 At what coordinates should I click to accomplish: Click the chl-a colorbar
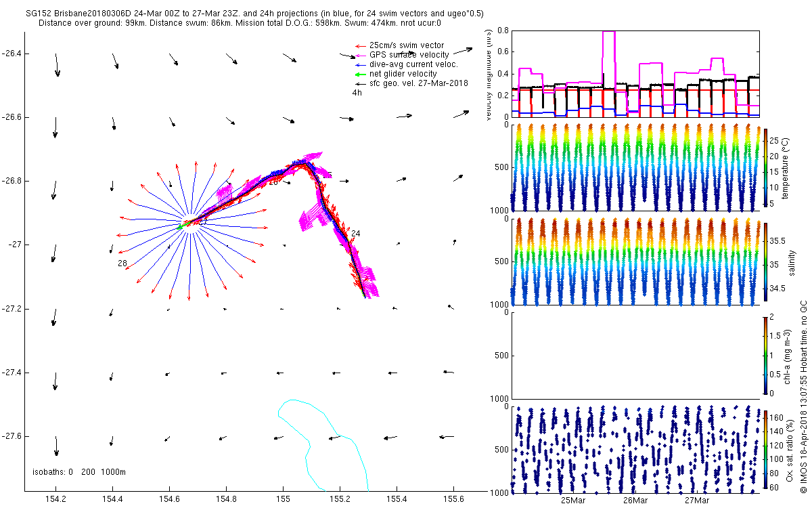[765, 355]
